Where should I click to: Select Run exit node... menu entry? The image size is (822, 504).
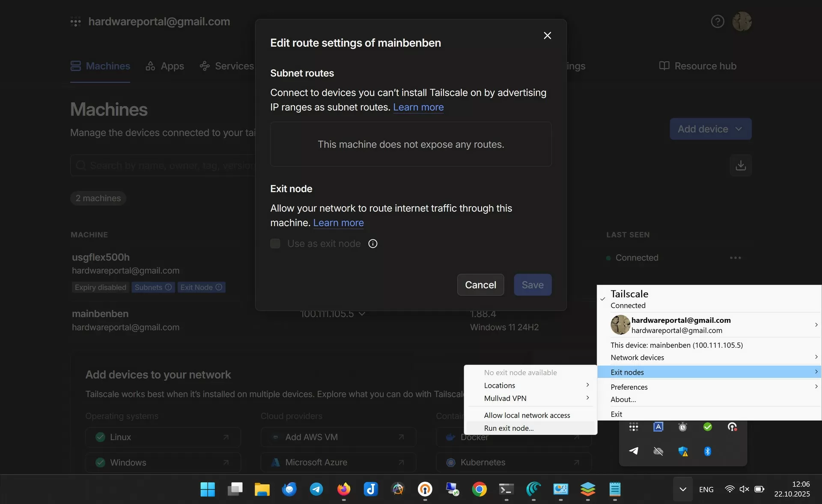[x=509, y=428]
